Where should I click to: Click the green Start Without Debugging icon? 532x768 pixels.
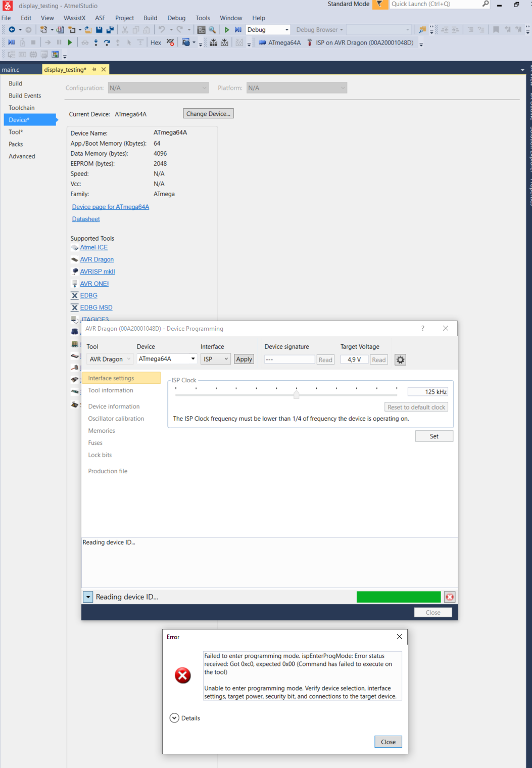tap(227, 30)
